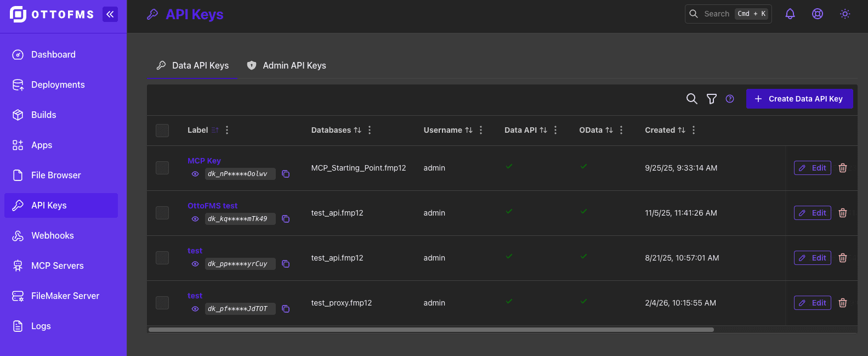
Task: Open File Browser in sidebar
Action: tap(61, 175)
